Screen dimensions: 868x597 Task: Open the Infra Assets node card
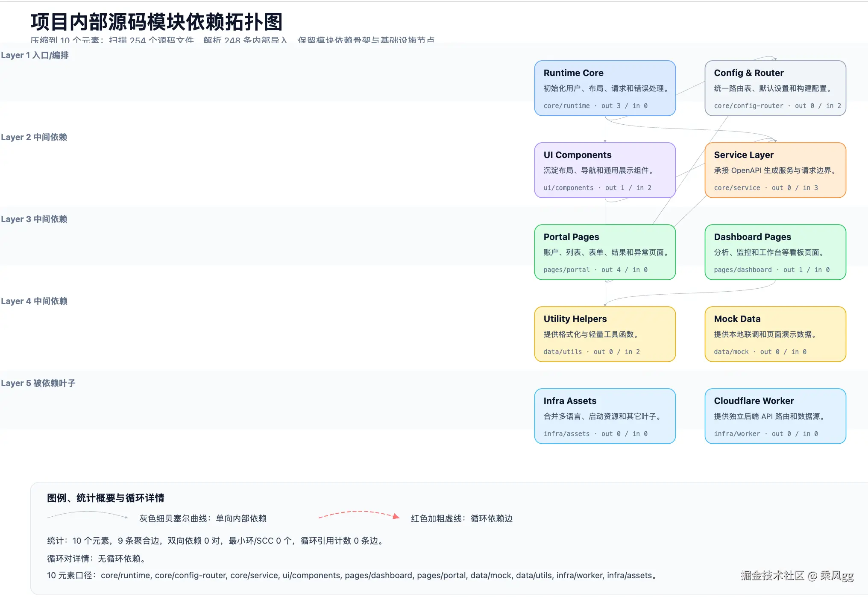click(605, 416)
